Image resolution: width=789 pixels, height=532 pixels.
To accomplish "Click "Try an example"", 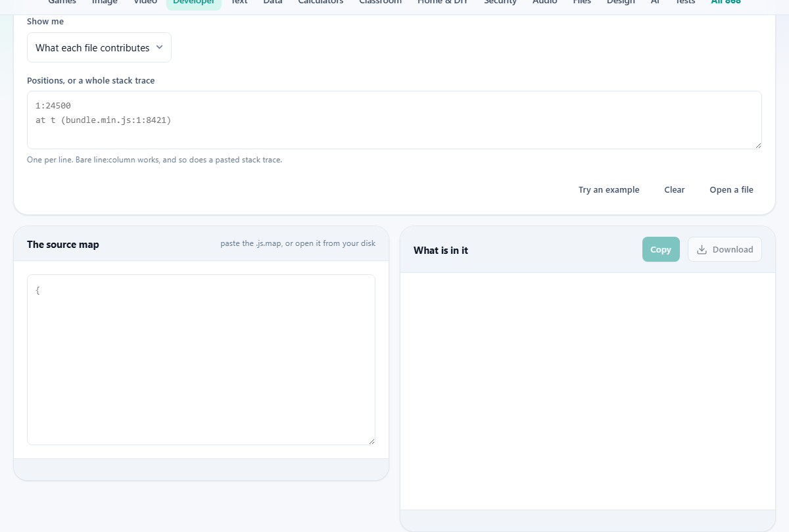I will [x=609, y=189].
